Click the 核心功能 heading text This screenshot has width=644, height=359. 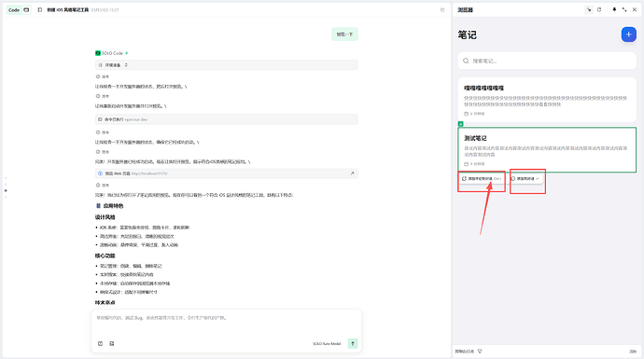[105, 255]
